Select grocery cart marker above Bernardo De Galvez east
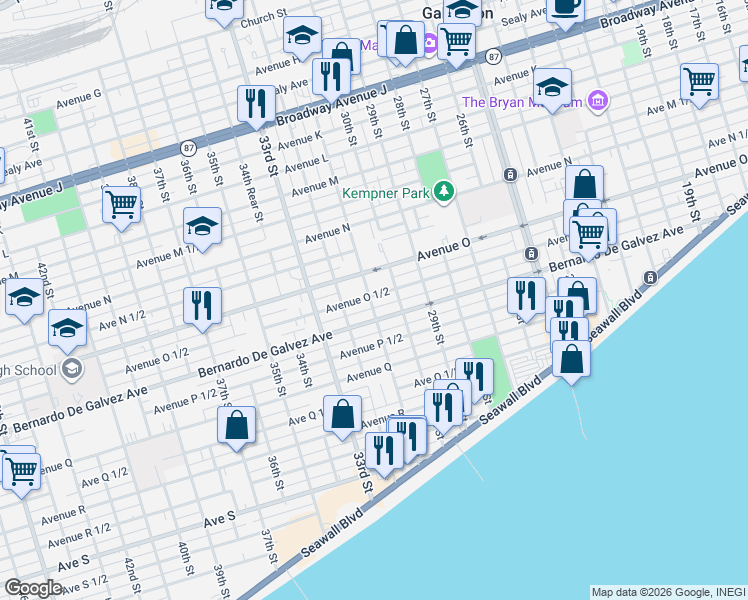This screenshot has height=600, width=748. 588,238
